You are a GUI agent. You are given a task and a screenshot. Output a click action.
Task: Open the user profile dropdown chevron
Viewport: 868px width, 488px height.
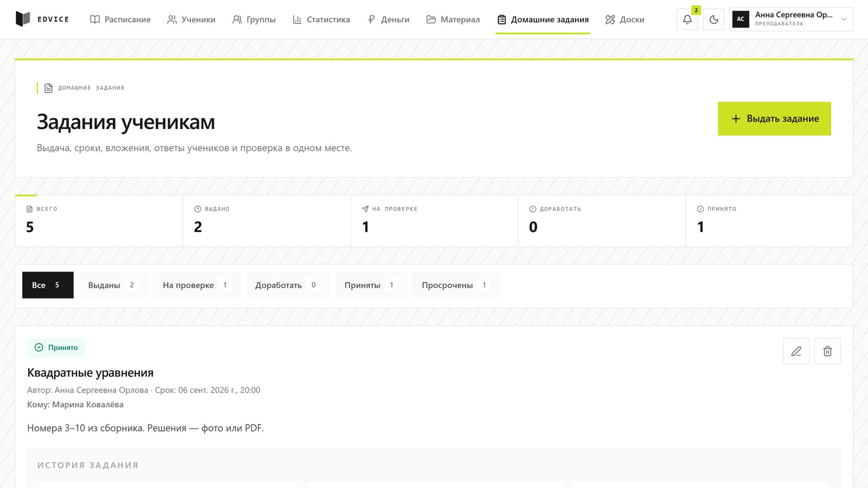[844, 20]
